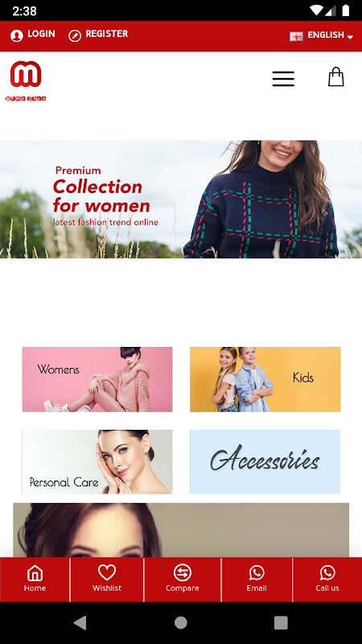Expand the English language dropdown
The width and height of the screenshot is (362, 644).
[x=321, y=35]
